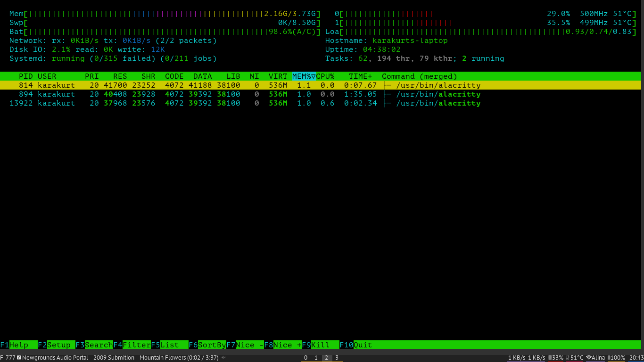Click the 23576 SHR value
Image resolution: width=644 pixels, height=362 pixels.
coord(144,103)
